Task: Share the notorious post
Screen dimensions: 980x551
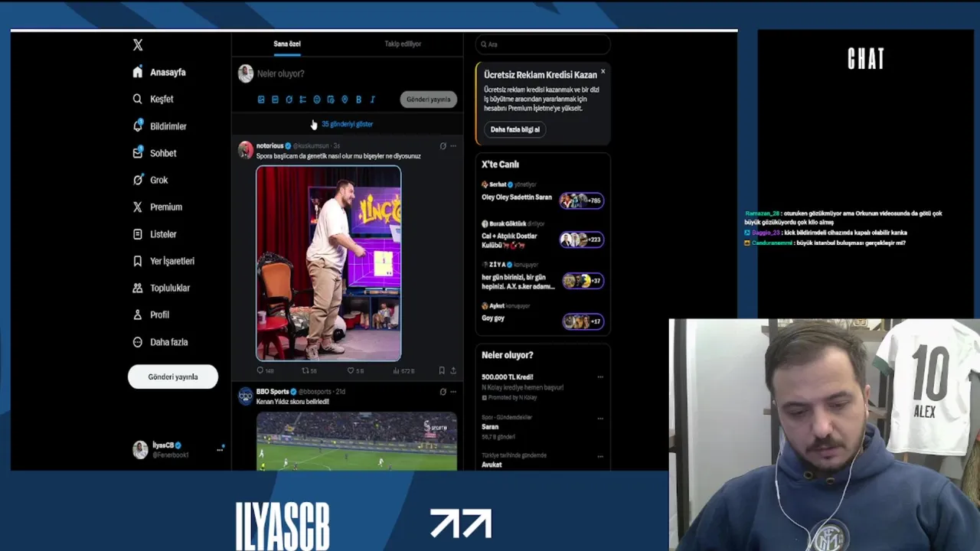Action: [453, 370]
